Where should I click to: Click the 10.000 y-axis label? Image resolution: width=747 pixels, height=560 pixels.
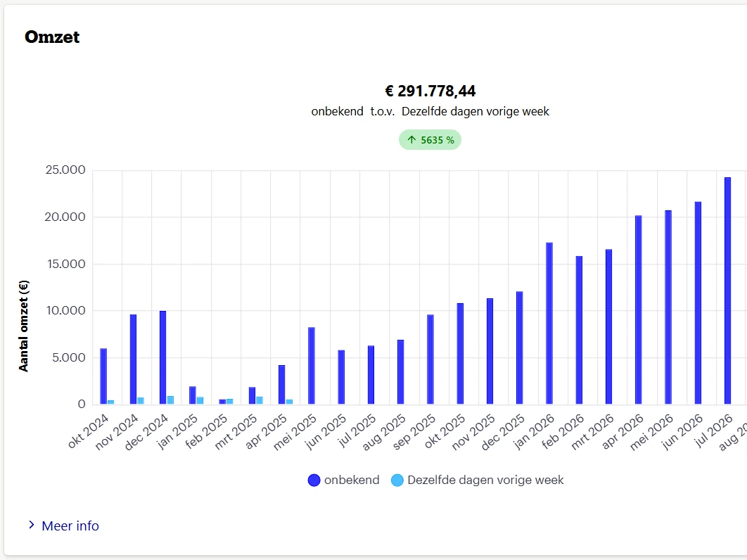pyautogui.click(x=65, y=311)
